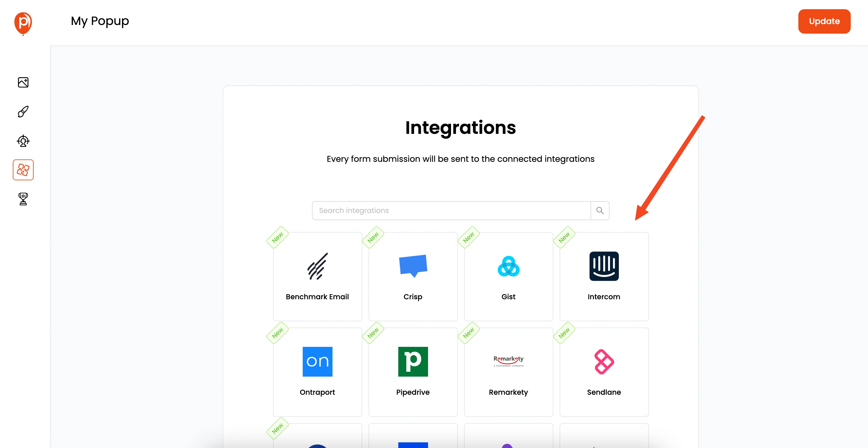868x448 pixels.
Task: Open the targeting settings icon
Action: [x=23, y=141]
